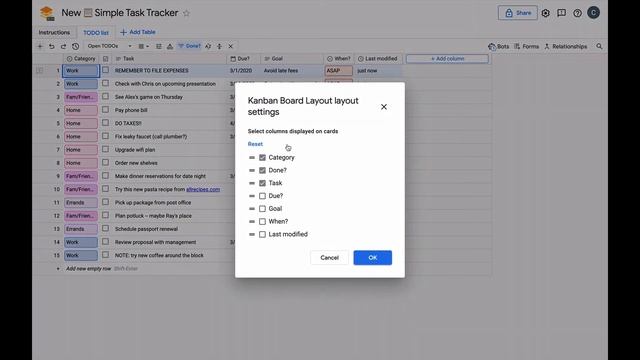This screenshot has height=360, width=640.
Task: Grab the drag handle beside Task
Action: point(252,183)
